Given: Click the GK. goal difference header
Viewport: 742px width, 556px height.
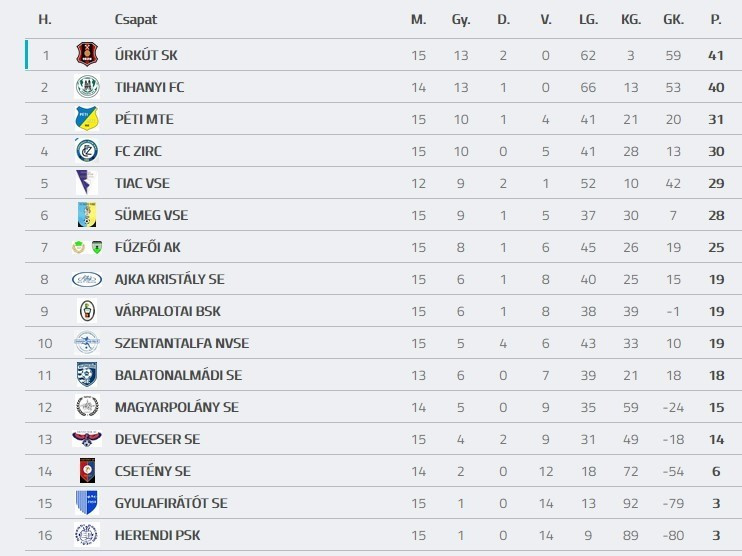Looking at the screenshot, I should 673,19.
